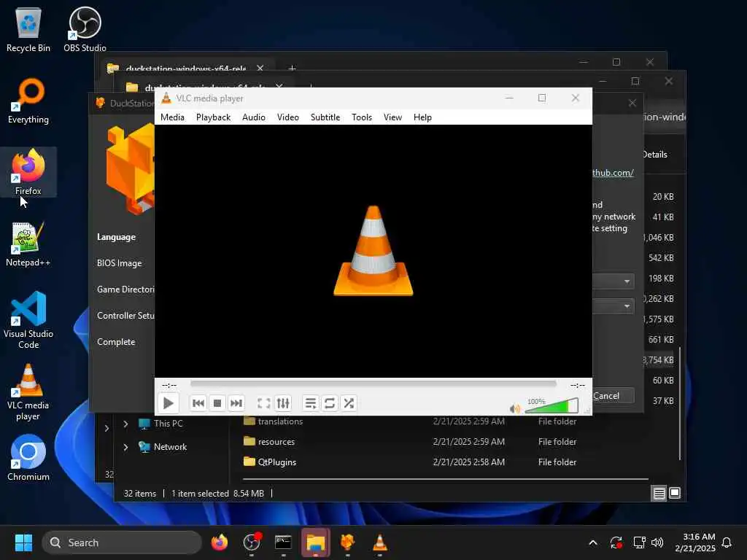Image resolution: width=747 pixels, height=560 pixels.
Task: Show hidden system tray icons
Action: click(593, 542)
